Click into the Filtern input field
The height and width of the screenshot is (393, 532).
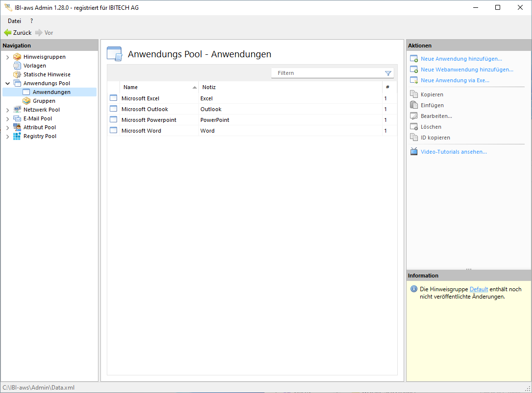(327, 73)
